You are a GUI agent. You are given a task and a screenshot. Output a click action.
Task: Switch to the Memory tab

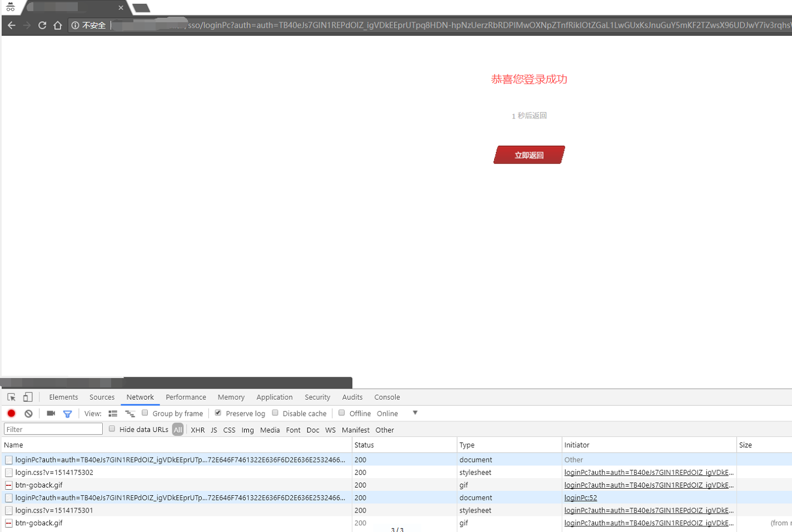[x=231, y=397]
